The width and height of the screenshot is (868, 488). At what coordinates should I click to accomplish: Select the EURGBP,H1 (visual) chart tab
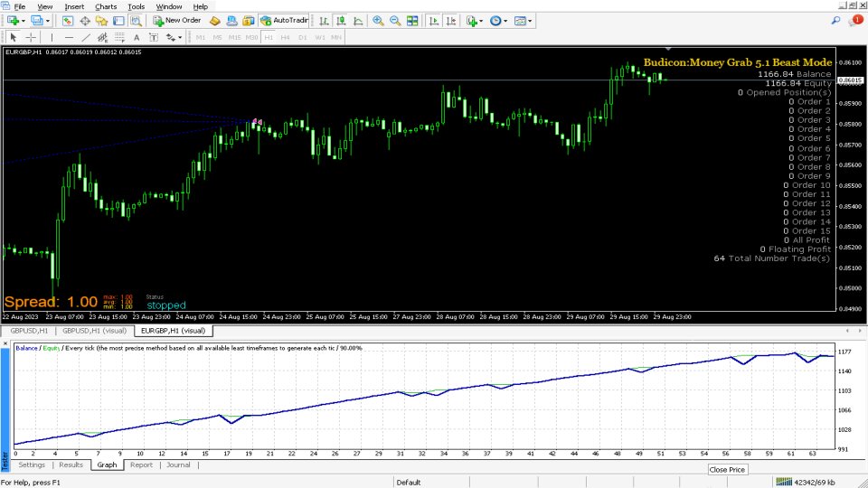tap(173, 331)
